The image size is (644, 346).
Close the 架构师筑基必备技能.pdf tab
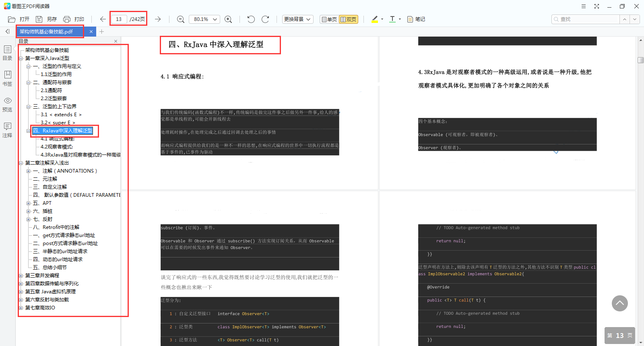pos(91,31)
